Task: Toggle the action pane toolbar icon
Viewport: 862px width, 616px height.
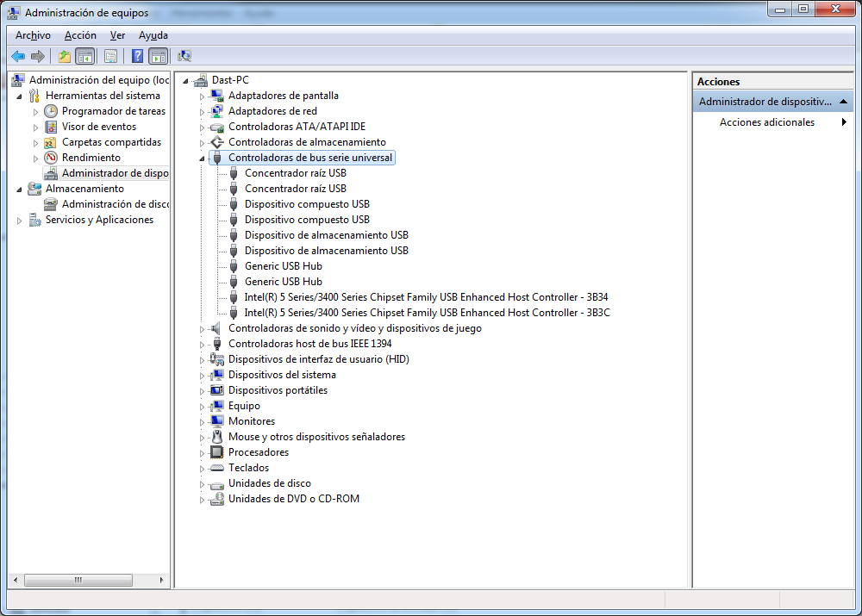Action: click(x=158, y=56)
